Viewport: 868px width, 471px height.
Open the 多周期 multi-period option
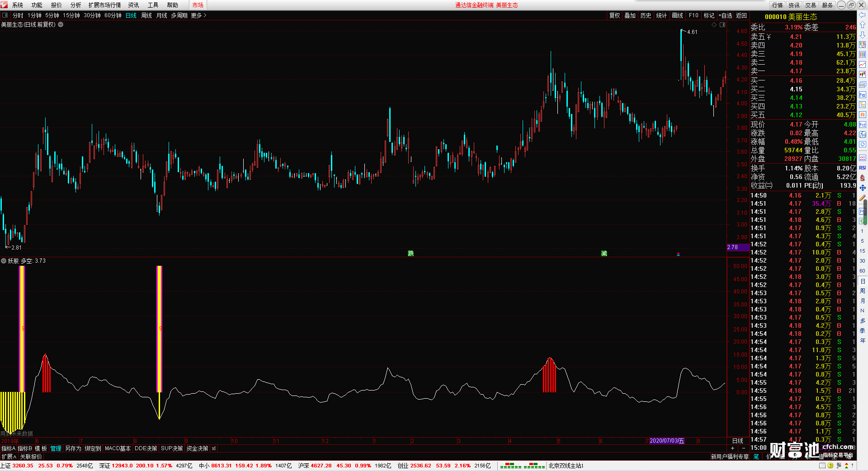coord(179,15)
